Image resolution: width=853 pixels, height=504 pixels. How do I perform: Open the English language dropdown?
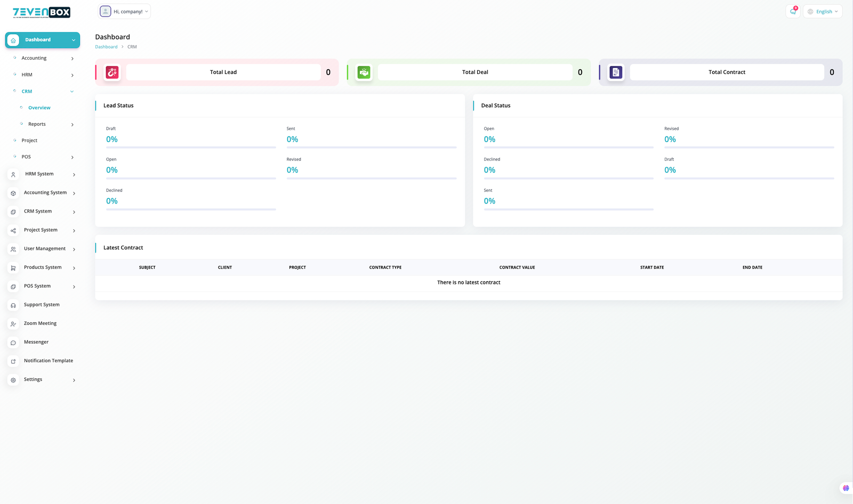pos(823,12)
